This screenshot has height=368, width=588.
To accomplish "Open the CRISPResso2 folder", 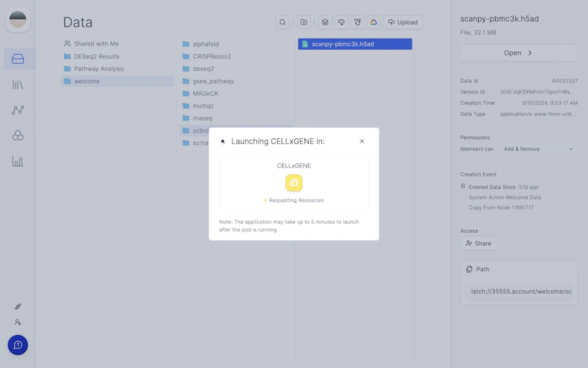I will [237, 56].
